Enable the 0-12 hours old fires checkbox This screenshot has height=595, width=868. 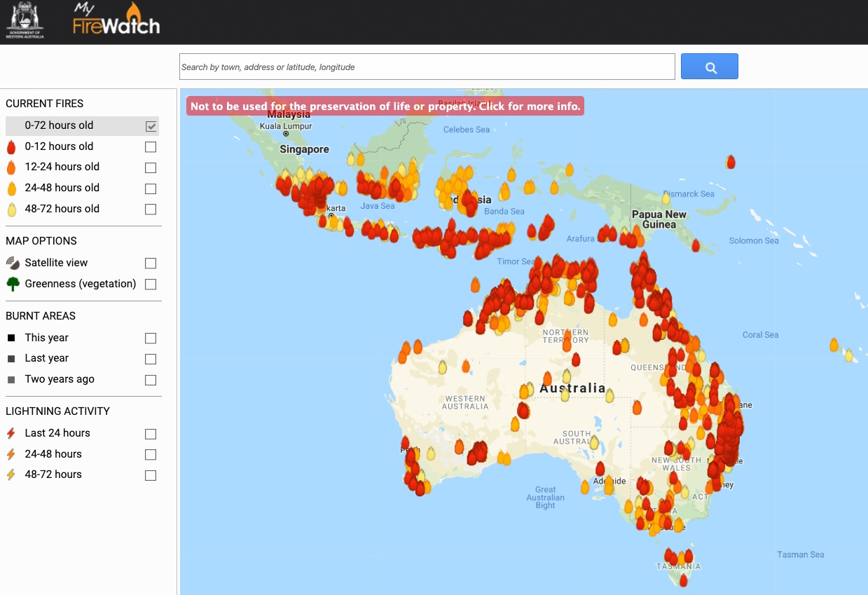151,147
